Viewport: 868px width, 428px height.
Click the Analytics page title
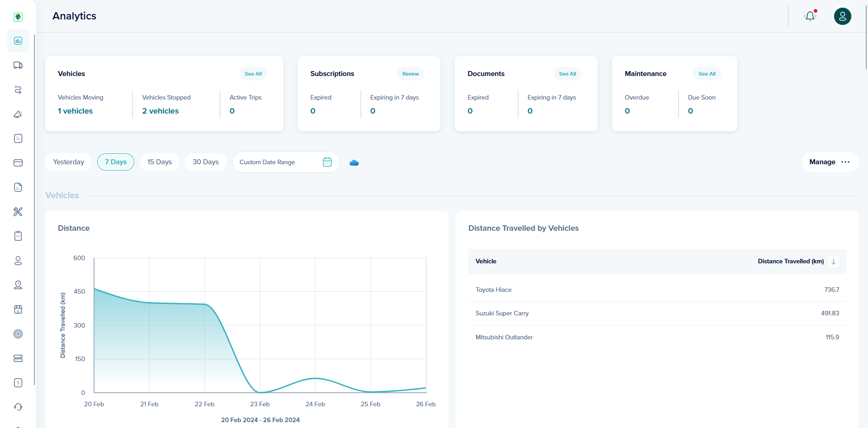click(74, 16)
